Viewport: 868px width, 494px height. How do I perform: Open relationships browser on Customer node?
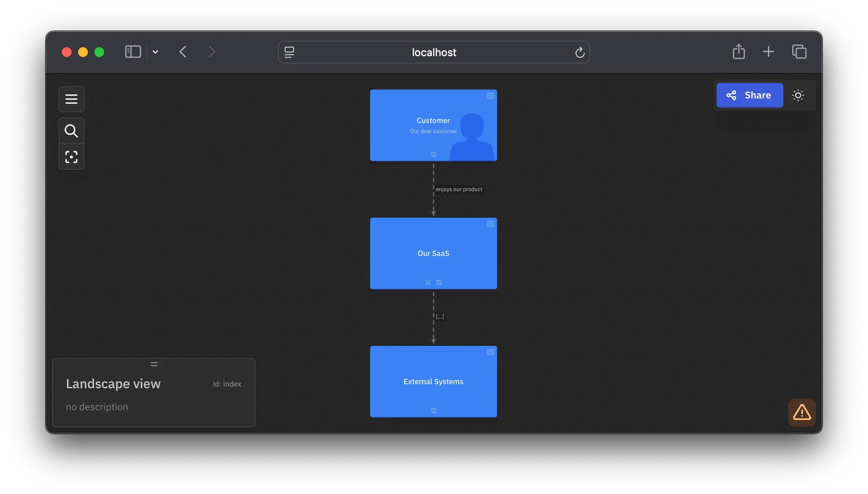click(434, 154)
